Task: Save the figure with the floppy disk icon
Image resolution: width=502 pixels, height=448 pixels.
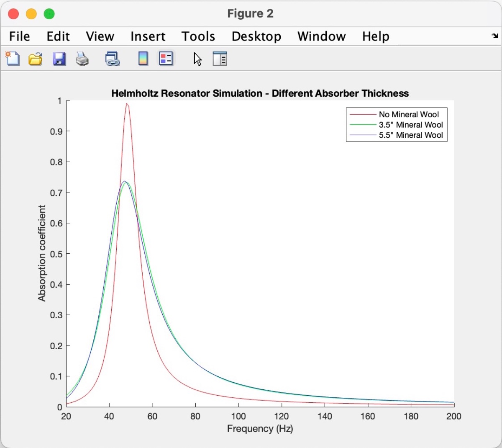Action: pos(59,59)
